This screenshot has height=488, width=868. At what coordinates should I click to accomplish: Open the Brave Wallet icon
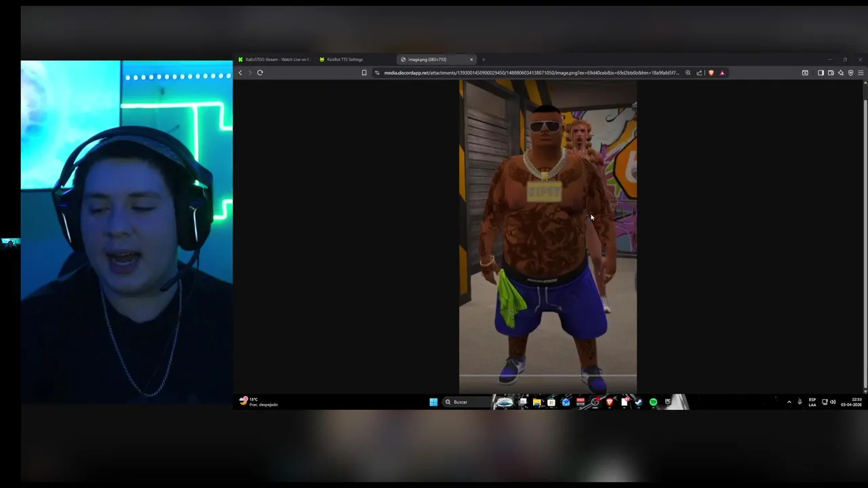pos(831,73)
